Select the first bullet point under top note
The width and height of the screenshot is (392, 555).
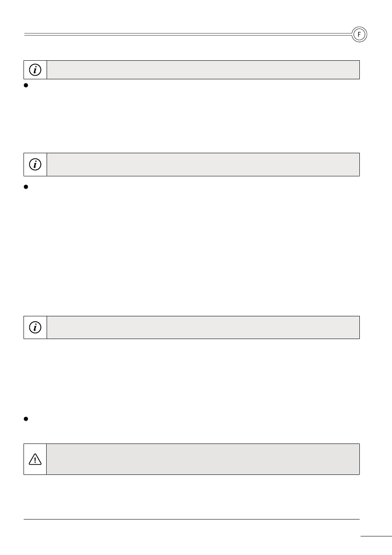26,85
